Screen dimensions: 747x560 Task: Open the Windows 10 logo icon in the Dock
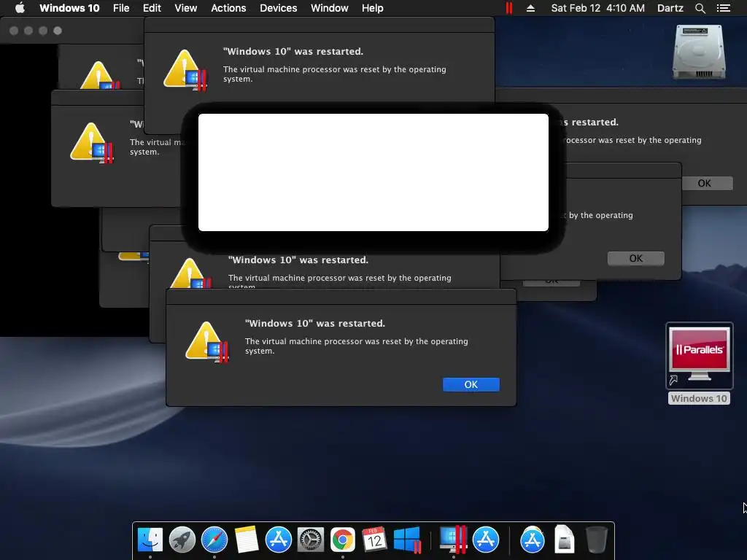(x=407, y=540)
